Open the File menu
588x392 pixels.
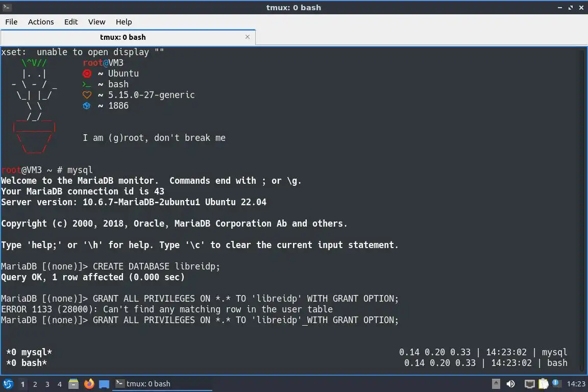[11, 22]
